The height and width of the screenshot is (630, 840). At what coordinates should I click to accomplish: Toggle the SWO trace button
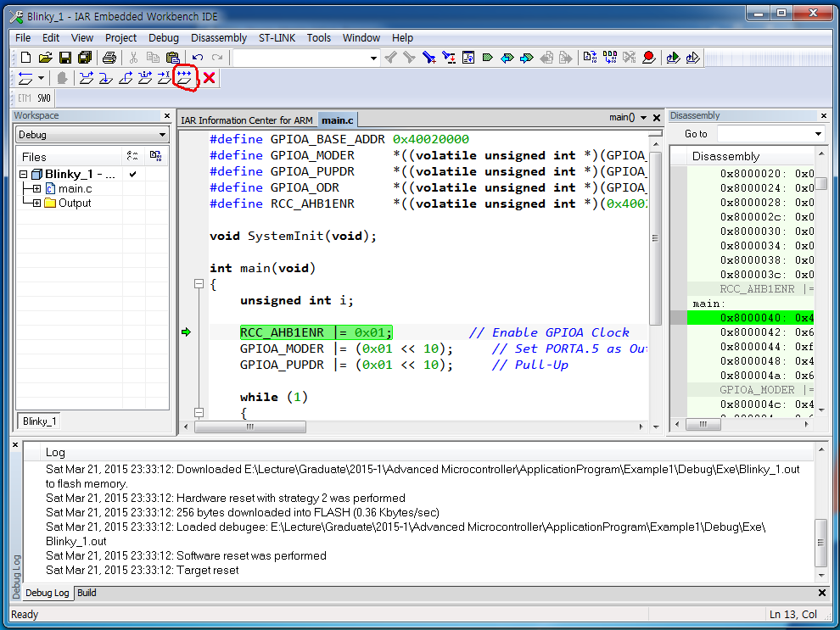coord(44,98)
